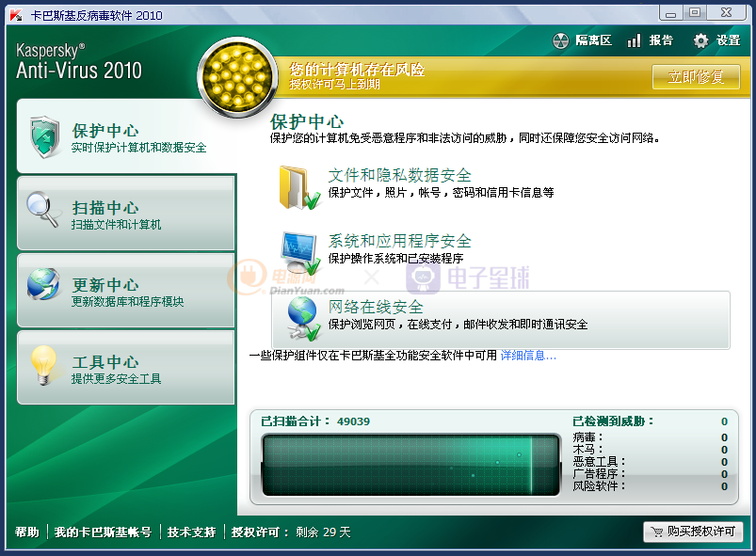Viewport: 756px width, 556px height.
Task: Click the magnifying glass scan icon
Action: pyautogui.click(x=43, y=211)
